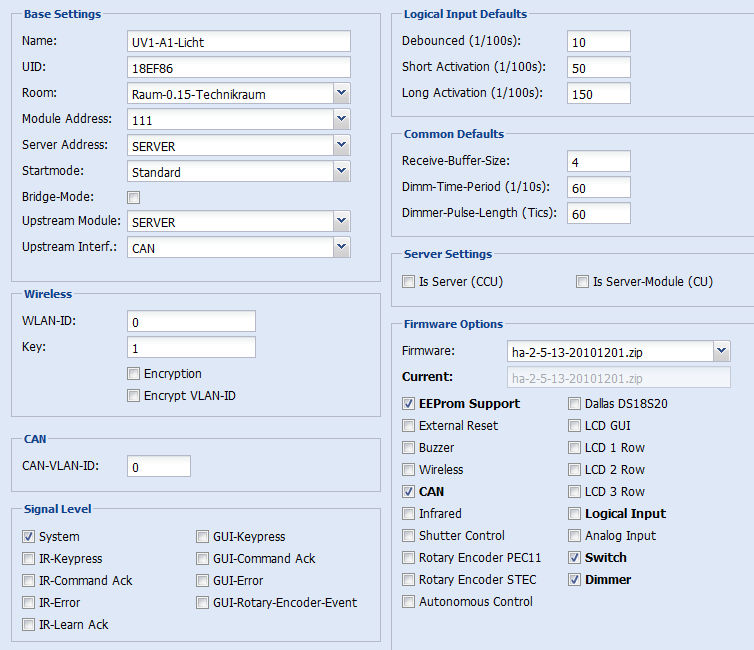Uncheck the Dimmer firmware option
The width and height of the screenshot is (754, 650).
point(575,579)
